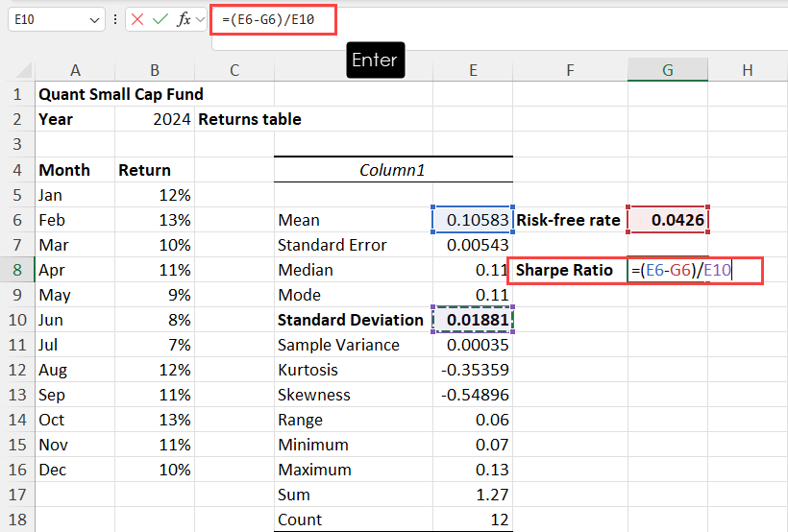Click the Skewness value -0.54896
Viewport: 788px width, 532px height.
[473, 395]
